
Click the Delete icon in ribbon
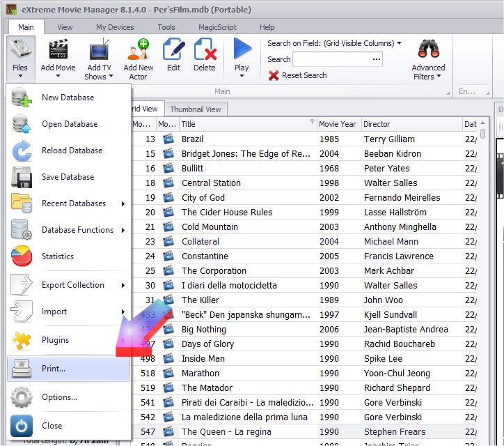pyautogui.click(x=204, y=50)
